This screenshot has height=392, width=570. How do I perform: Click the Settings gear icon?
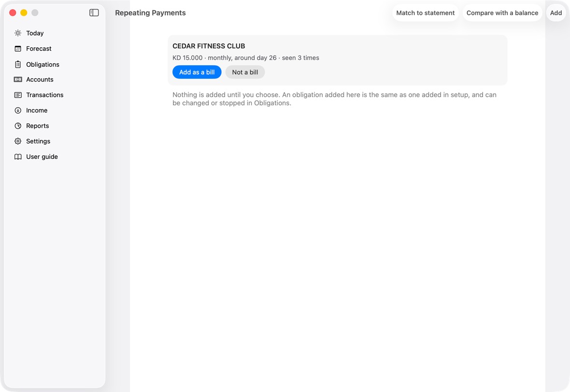[x=18, y=141]
